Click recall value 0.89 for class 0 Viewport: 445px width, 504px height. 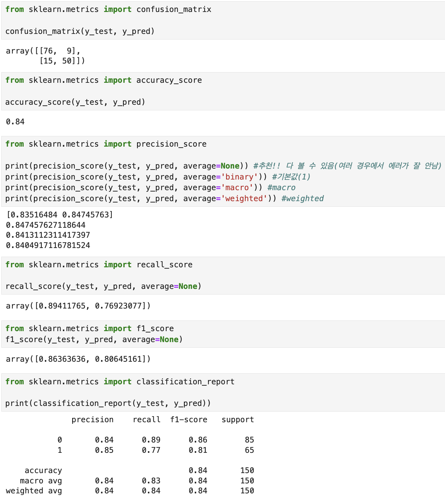[151, 440]
